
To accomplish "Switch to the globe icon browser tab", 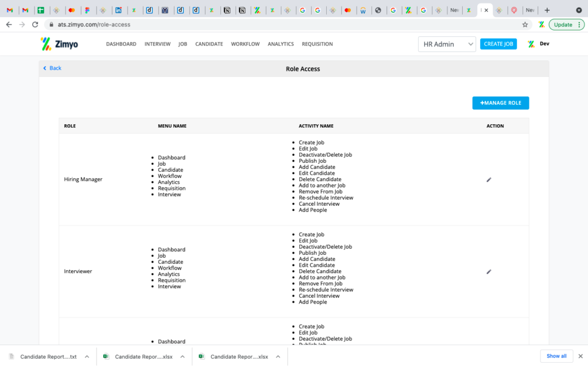I will point(378,10).
